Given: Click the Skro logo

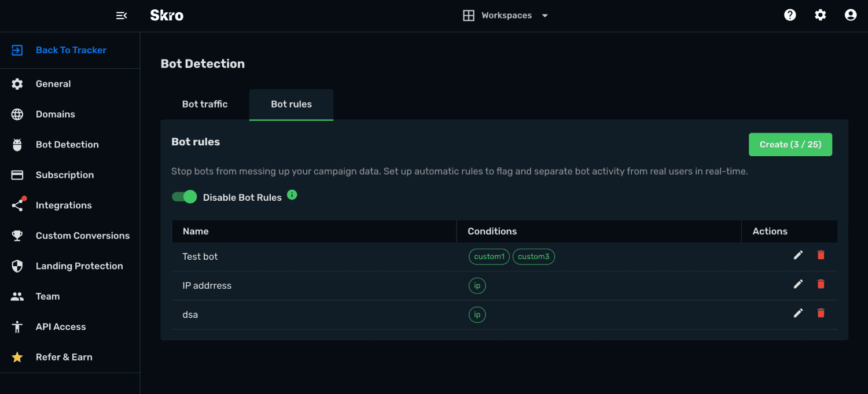Looking at the screenshot, I should click(167, 16).
